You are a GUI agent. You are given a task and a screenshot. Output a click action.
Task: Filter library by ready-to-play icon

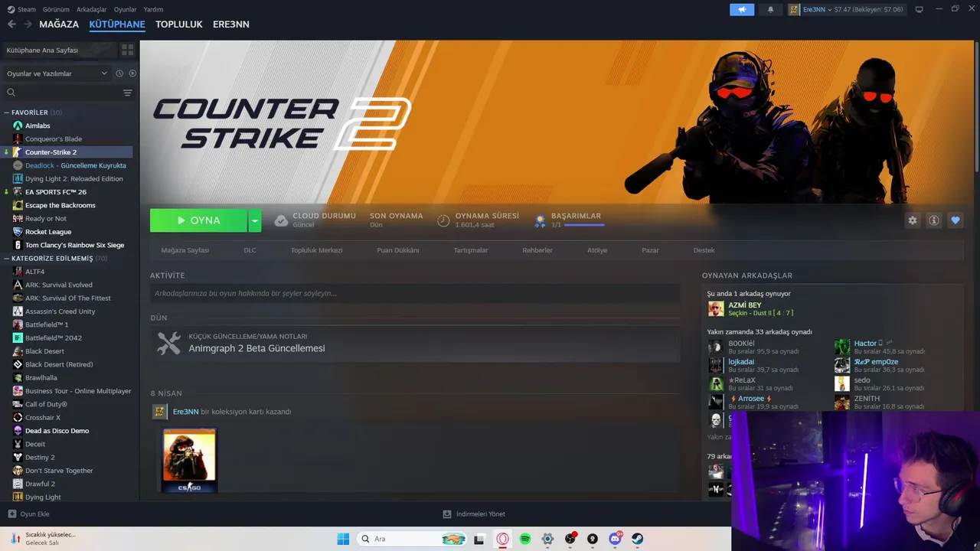132,73
